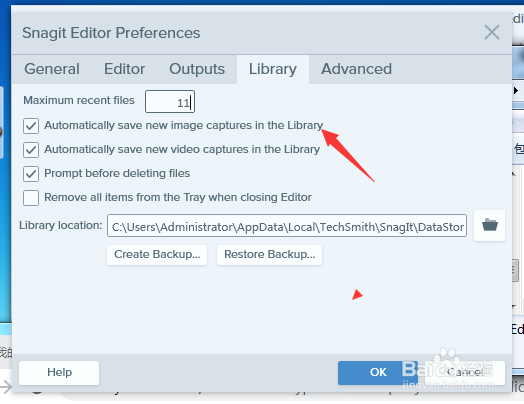Close the Snagit Editor Preferences dialog
The width and height of the screenshot is (524, 404).
[x=492, y=32]
